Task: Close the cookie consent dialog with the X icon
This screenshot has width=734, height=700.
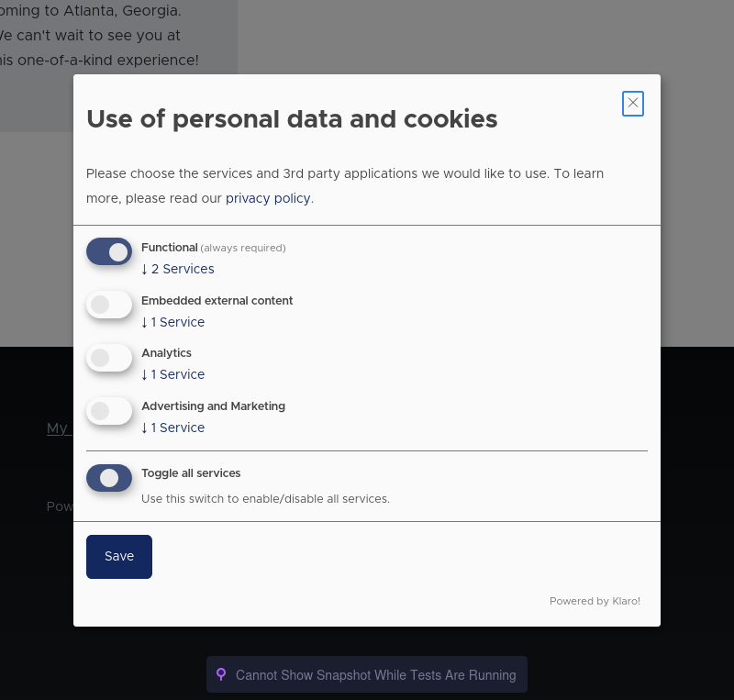Action: click(632, 104)
